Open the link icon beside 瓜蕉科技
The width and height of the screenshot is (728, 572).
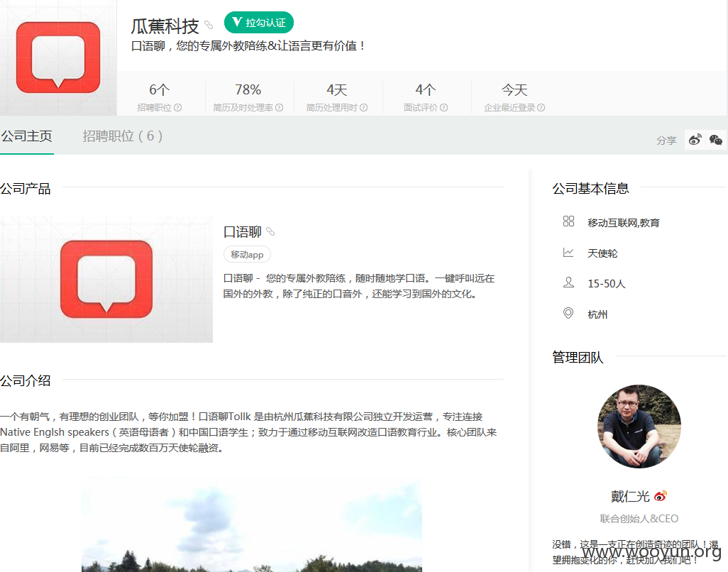209,25
